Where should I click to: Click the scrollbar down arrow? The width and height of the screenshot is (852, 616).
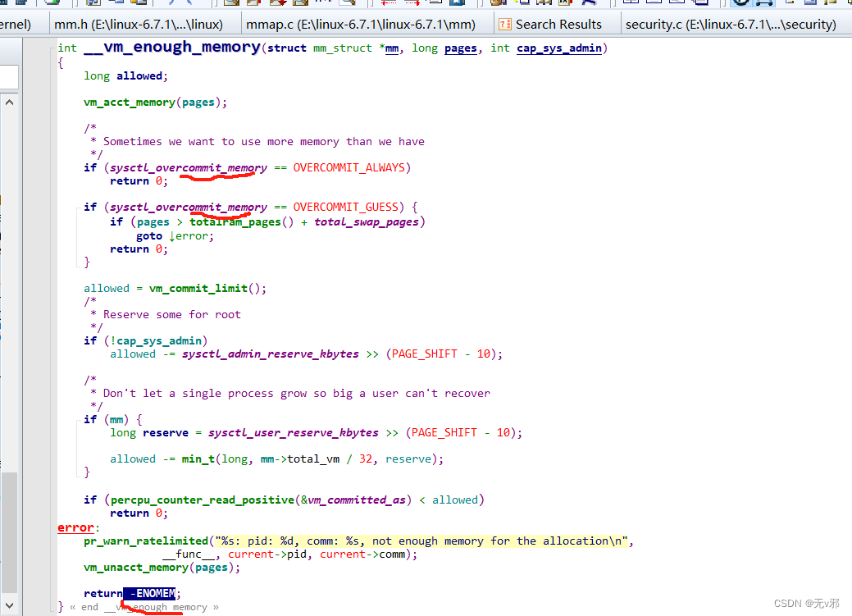pyautogui.click(x=9, y=605)
